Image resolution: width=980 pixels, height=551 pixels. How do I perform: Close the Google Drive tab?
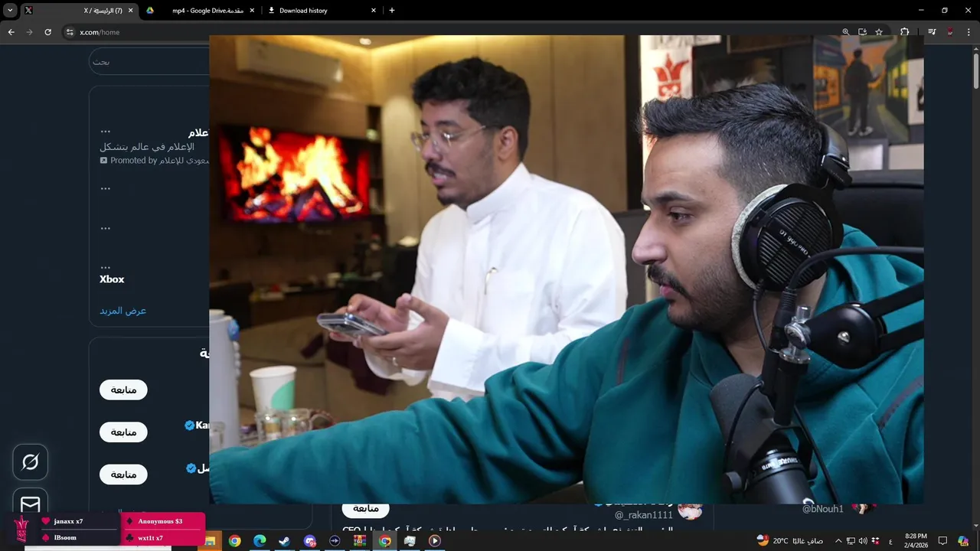[252, 11]
